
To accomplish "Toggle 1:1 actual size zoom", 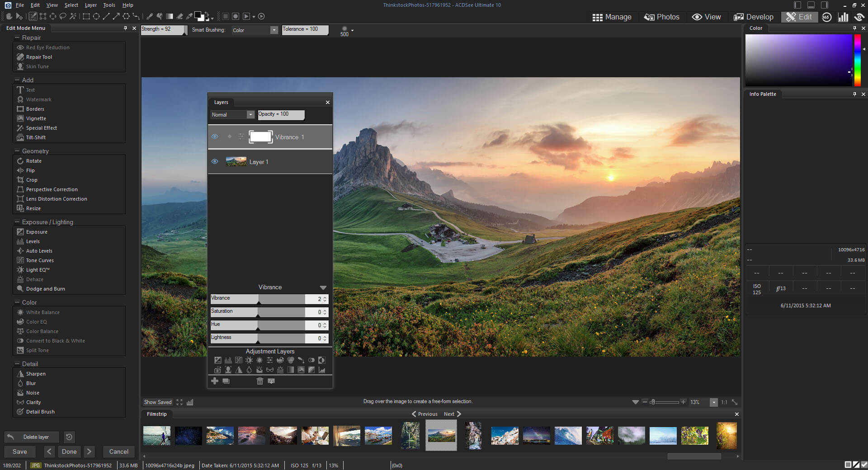I will (x=724, y=402).
